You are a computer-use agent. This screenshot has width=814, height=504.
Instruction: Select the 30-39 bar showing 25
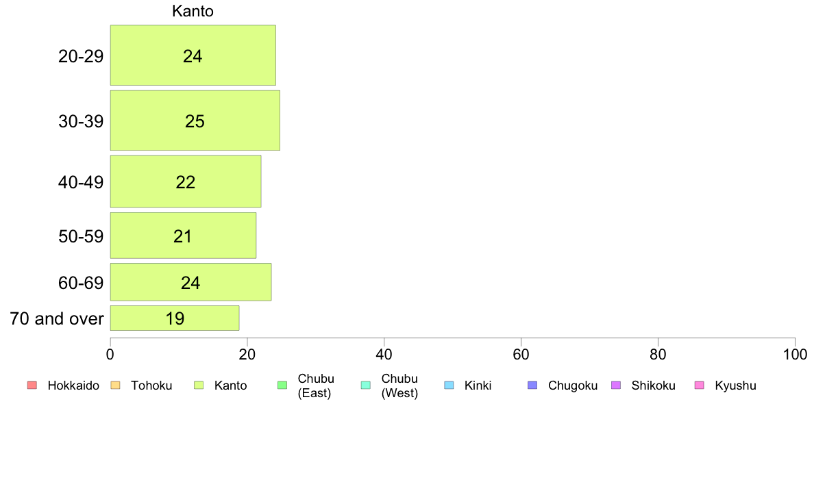[x=195, y=121]
